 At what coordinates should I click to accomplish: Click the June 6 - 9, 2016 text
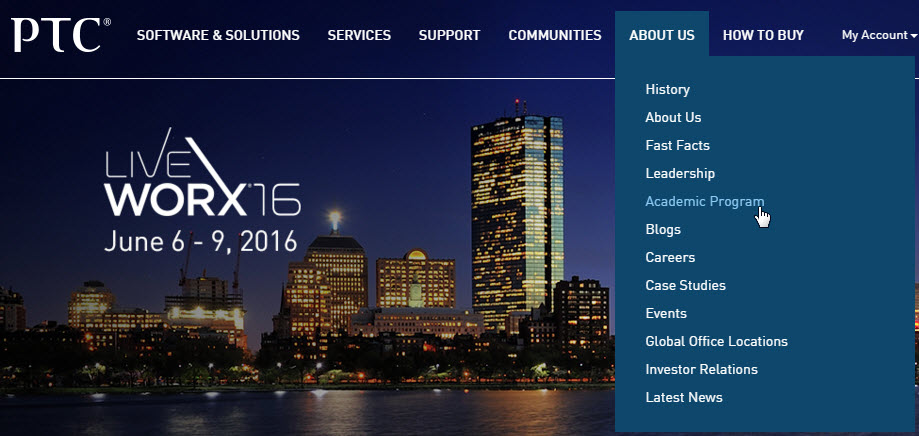[200, 240]
